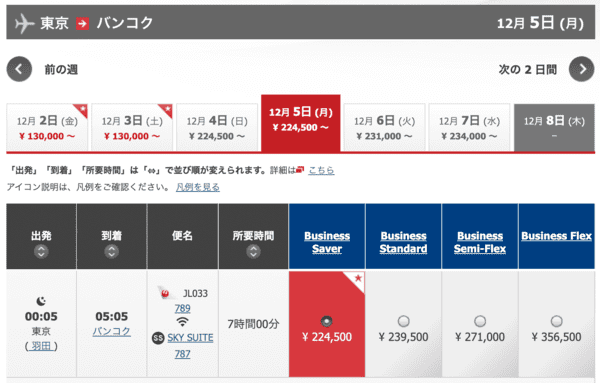The image size is (600, 383).
Task: Switch to the 12月2日 (金) date tab
Action: pyautogui.click(x=47, y=127)
